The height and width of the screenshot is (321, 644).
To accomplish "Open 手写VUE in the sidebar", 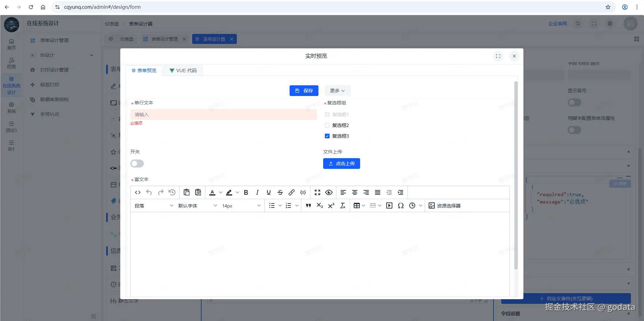I will (50, 114).
